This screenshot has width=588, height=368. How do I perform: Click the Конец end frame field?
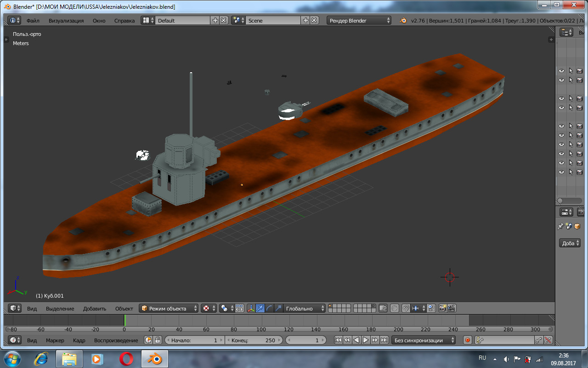point(254,340)
